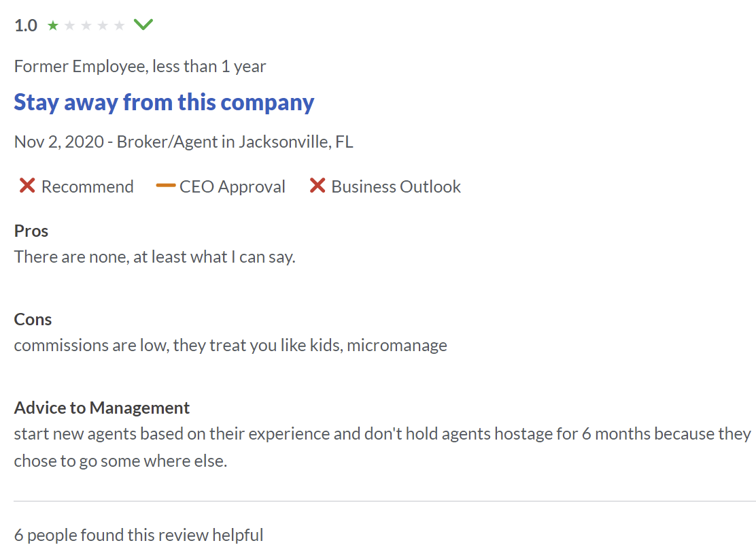
Task: Click the CEO Approval label
Action: tap(232, 186)
